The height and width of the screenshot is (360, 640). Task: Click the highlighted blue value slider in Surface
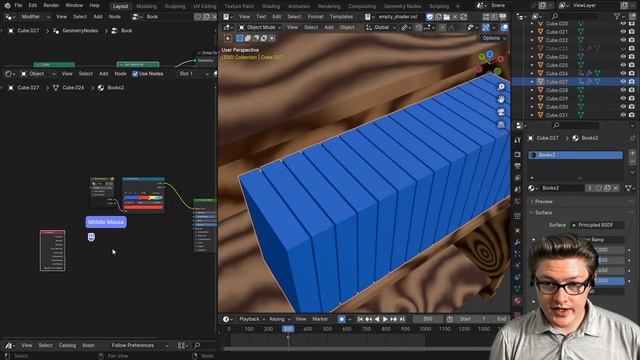pyautogui.click(x=610, y=281)
